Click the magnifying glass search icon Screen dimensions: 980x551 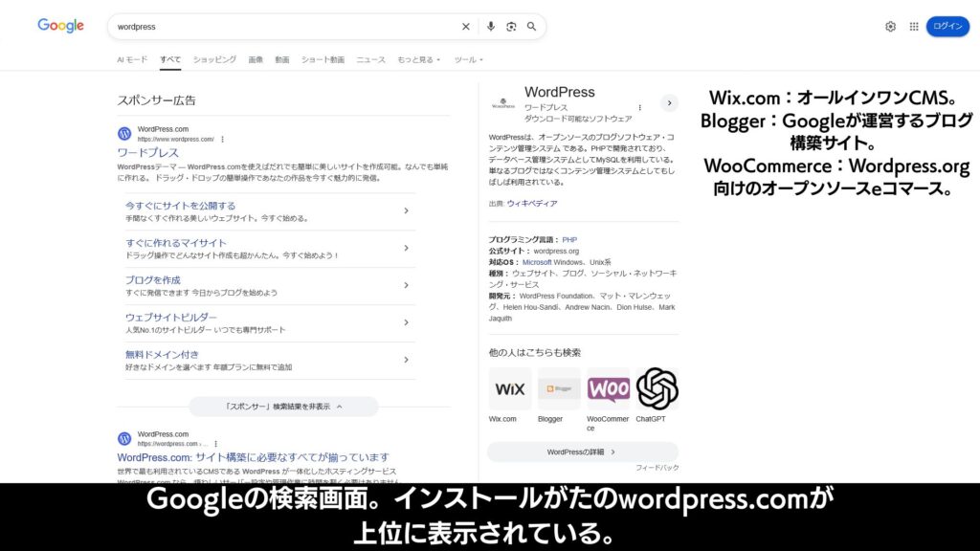coord(532,27)
